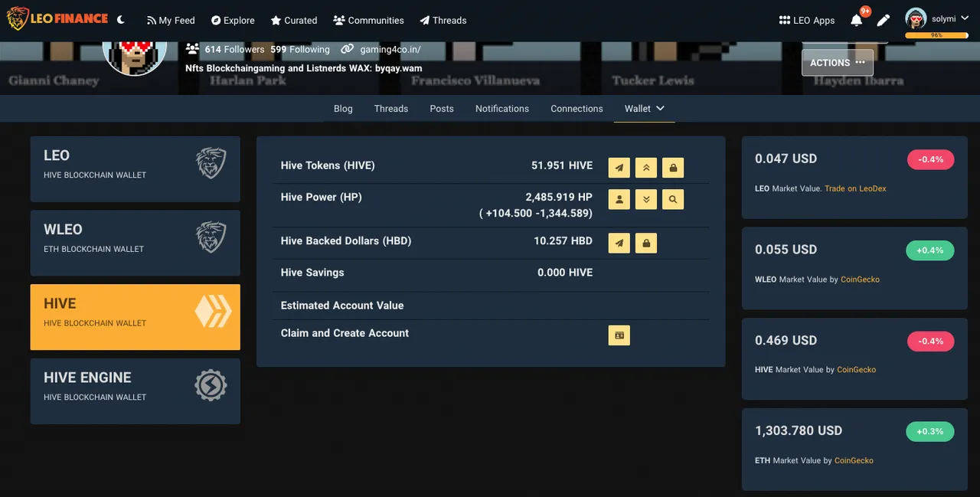Open the LEO Apps grid menu
980x497 pixels.
click(x=807, y=20)
